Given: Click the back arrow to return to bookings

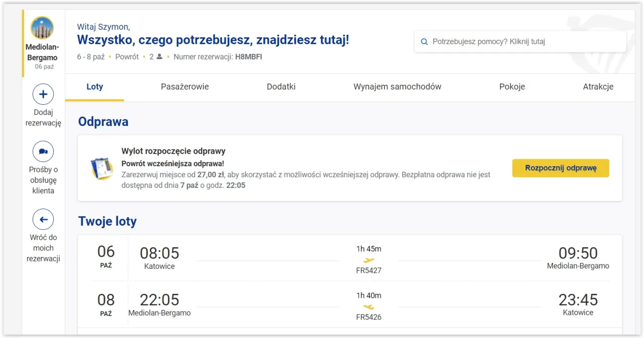Looking at the screenshot, I should click(x=43, y=219).
